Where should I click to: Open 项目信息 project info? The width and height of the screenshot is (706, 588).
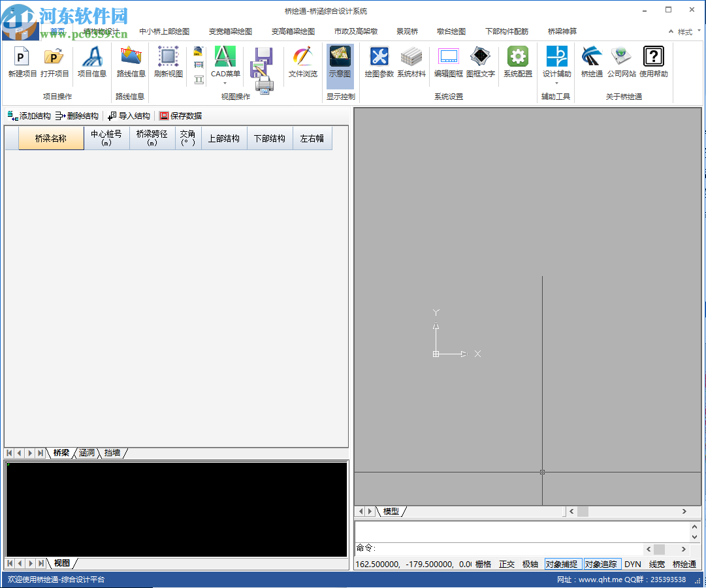[92, 62]
